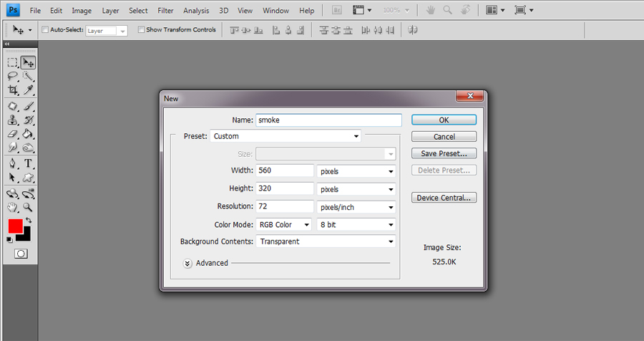Enable Show Transform Controls checkbox
The height and width of the screenshot is (341, 644).
point(141,29)
